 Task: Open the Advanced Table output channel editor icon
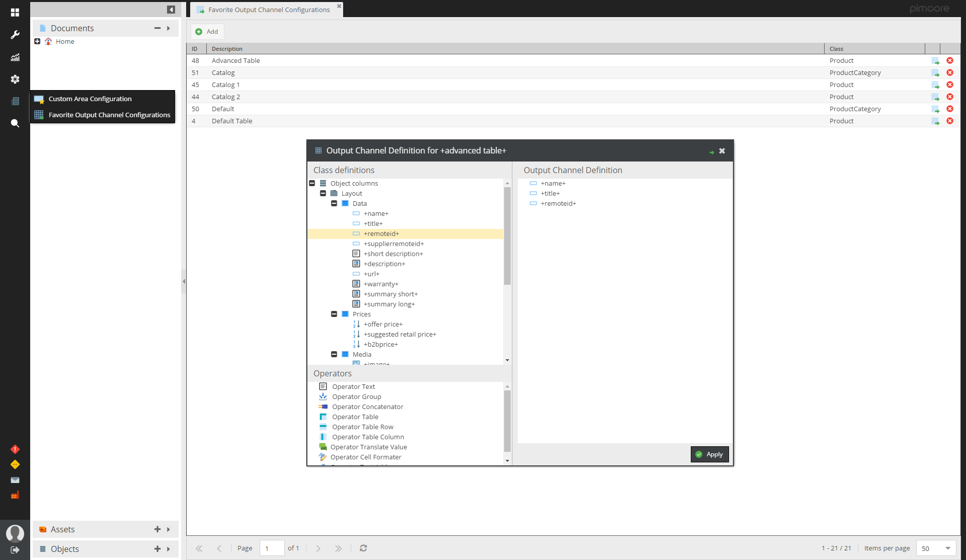pos(935,60)
